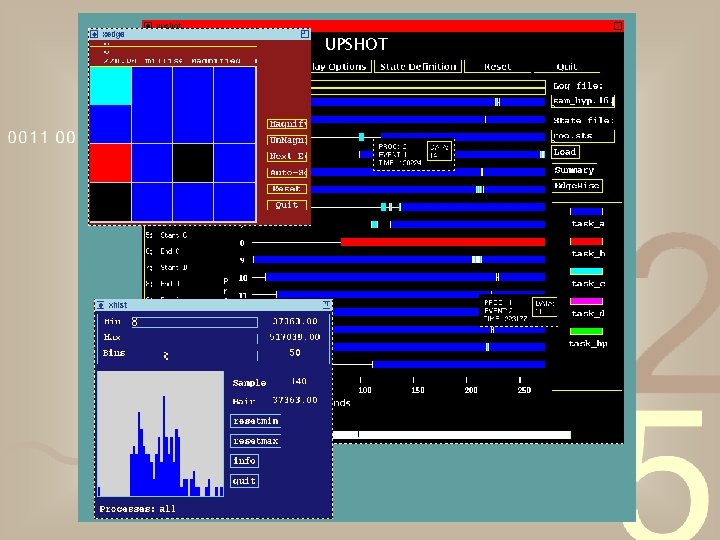The width and height of the screenshot is (720, 540).
Task: Click the quit button in xhist
Action: (244, 481)
